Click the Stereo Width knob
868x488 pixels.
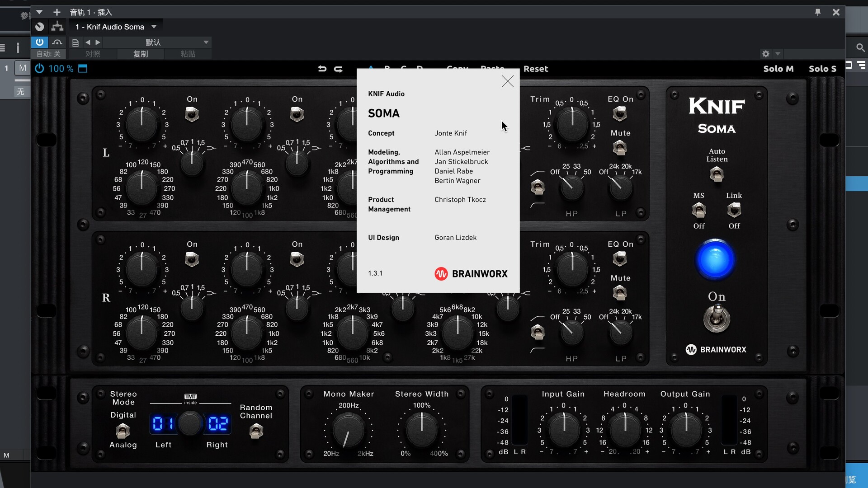coord(421,430)
